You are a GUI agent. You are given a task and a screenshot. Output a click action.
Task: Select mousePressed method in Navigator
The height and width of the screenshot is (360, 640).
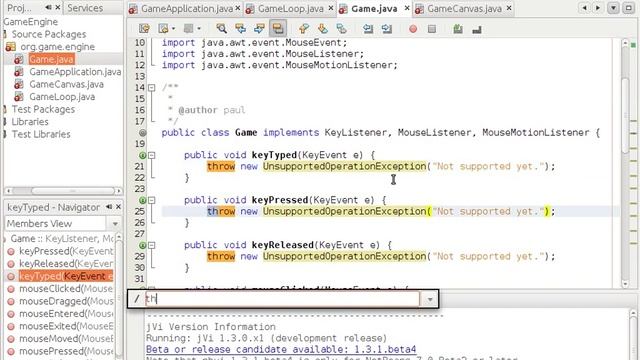66,351
